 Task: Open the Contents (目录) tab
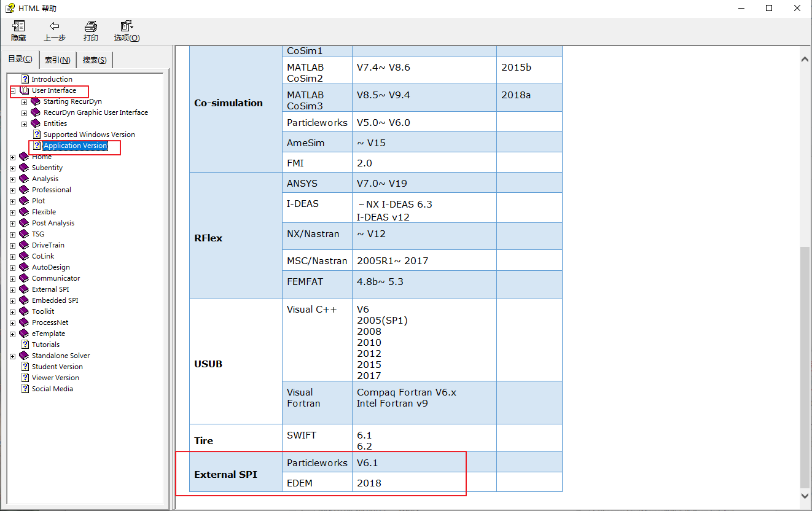[x=20, y=59]
